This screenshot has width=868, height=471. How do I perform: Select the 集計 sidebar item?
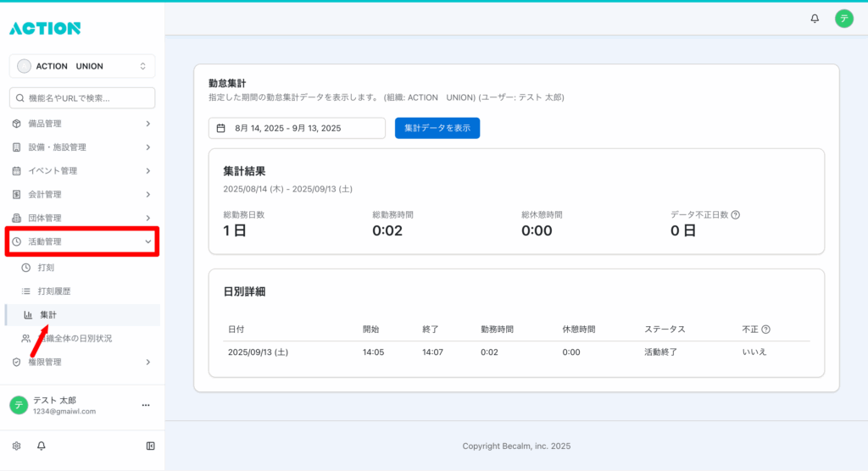48,315
